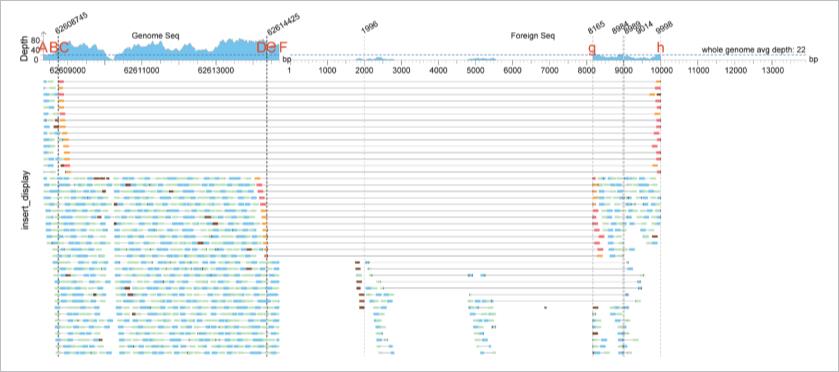
Task: Click genome axis tick 62609000
Action: [x=67, y=70]
